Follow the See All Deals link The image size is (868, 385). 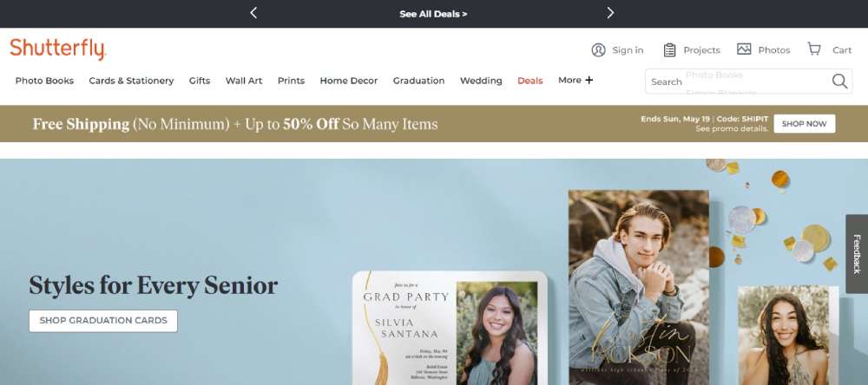433,14
